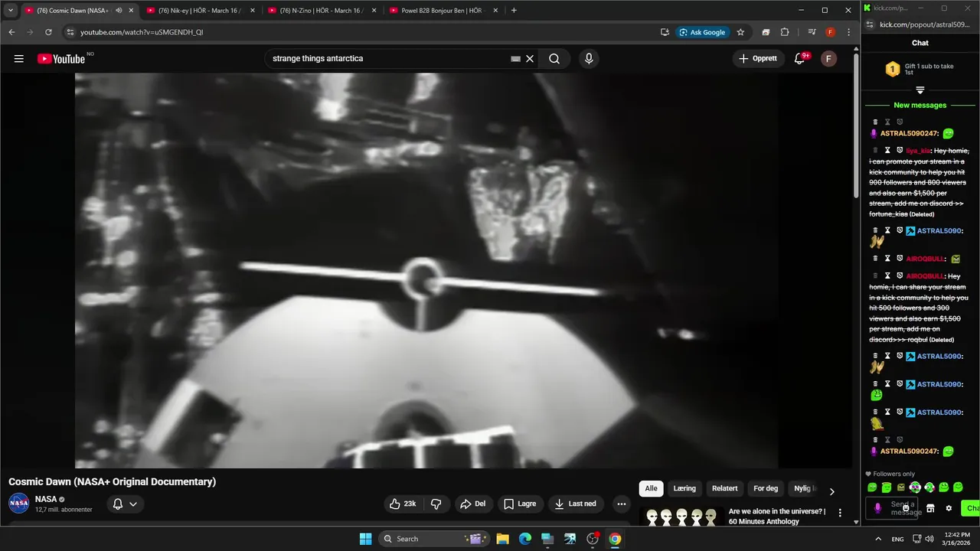Open the Windows Start menu

click(365, 539)
